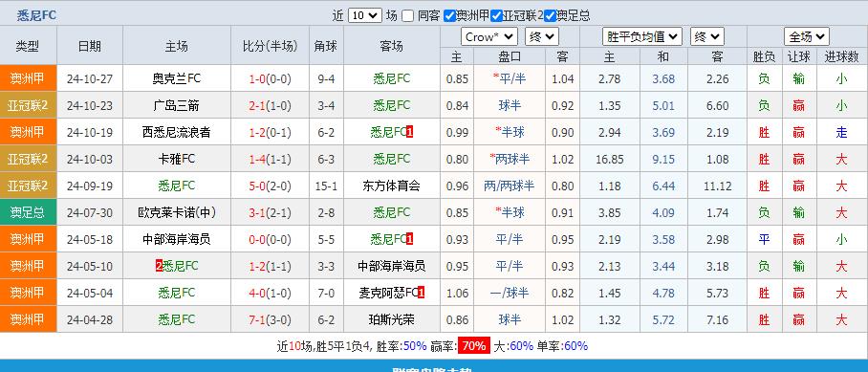Click the red card badge on 24-05-18 悉尼FC
Image resolution: width=868 pixels, height=372 pixels.
(410, 239)
